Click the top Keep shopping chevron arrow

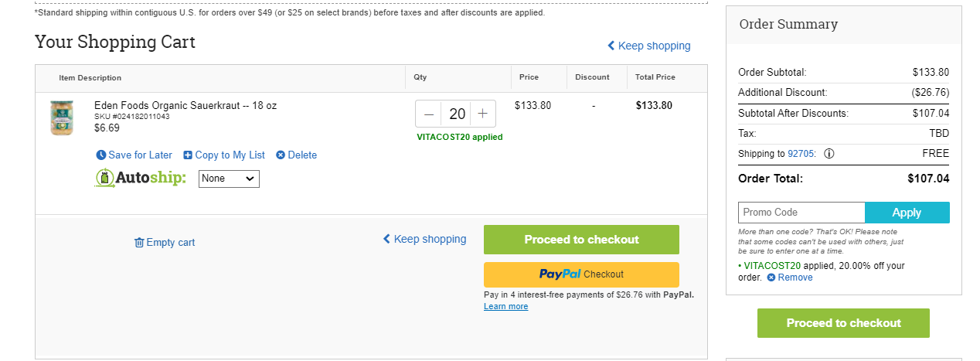pos(611,46)
